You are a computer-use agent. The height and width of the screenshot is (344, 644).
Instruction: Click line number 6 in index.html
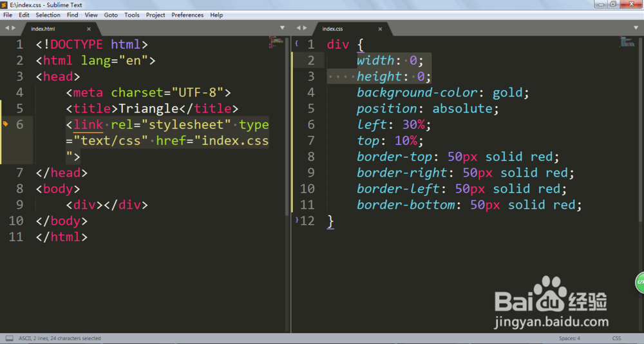click(x=19, y=124)
